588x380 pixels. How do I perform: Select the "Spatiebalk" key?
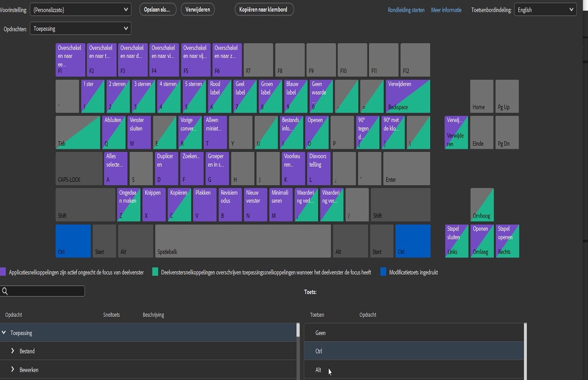(244, 241)
